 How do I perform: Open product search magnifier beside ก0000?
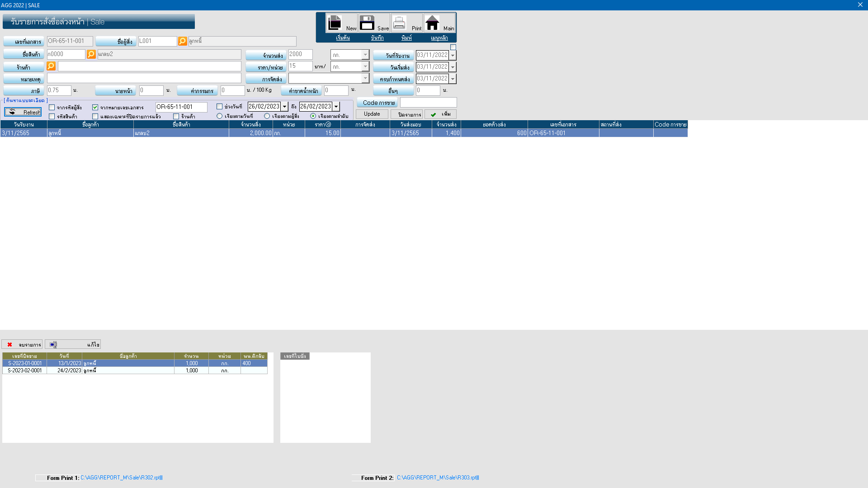tap(91, 54)
